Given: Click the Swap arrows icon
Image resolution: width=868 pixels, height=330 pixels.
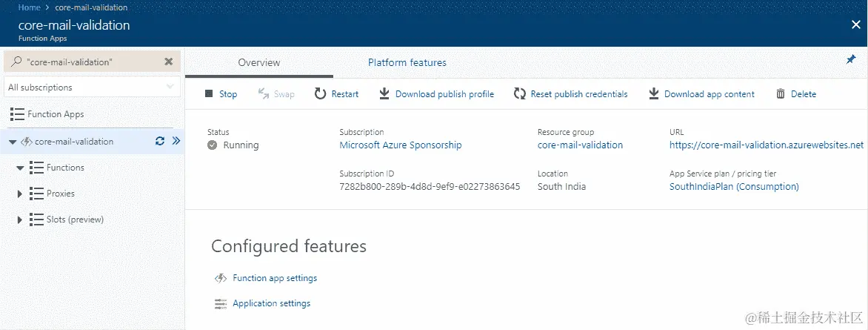Looking at the screenshot, I should click(264, 93).
